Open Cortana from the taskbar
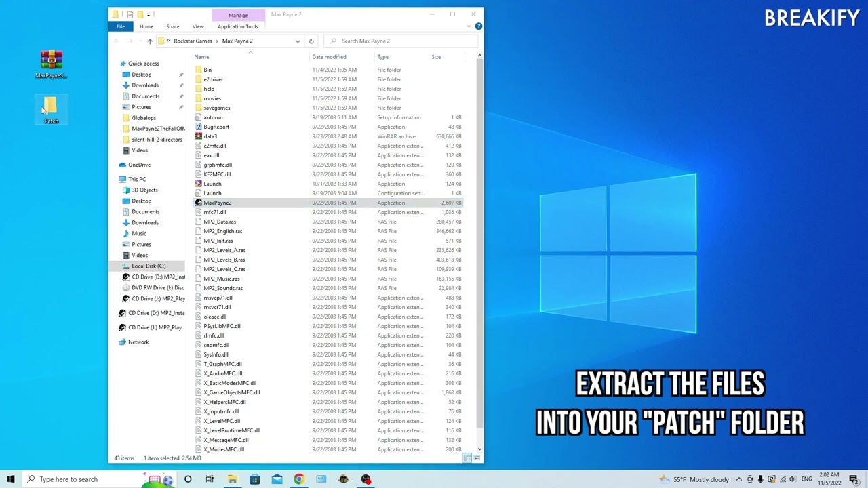The height and width of the screenshot is (488, 868). click(x=188, y=479)
